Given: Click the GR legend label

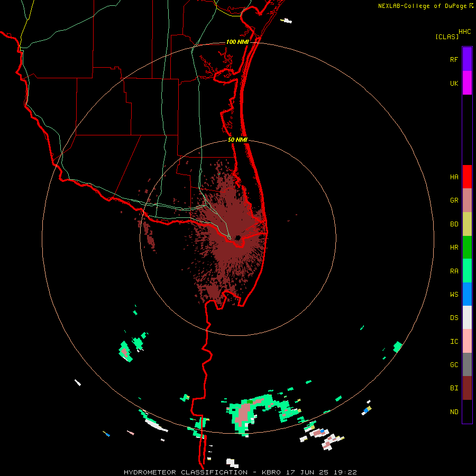Looking at the screenshot, I should 454,200.
